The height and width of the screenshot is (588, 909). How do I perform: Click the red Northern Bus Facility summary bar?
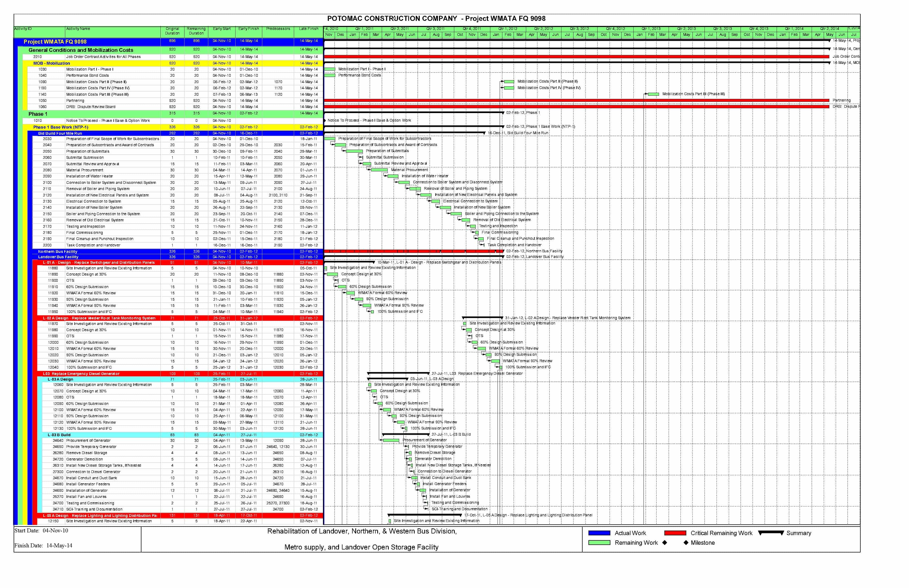tap(414, 251)
